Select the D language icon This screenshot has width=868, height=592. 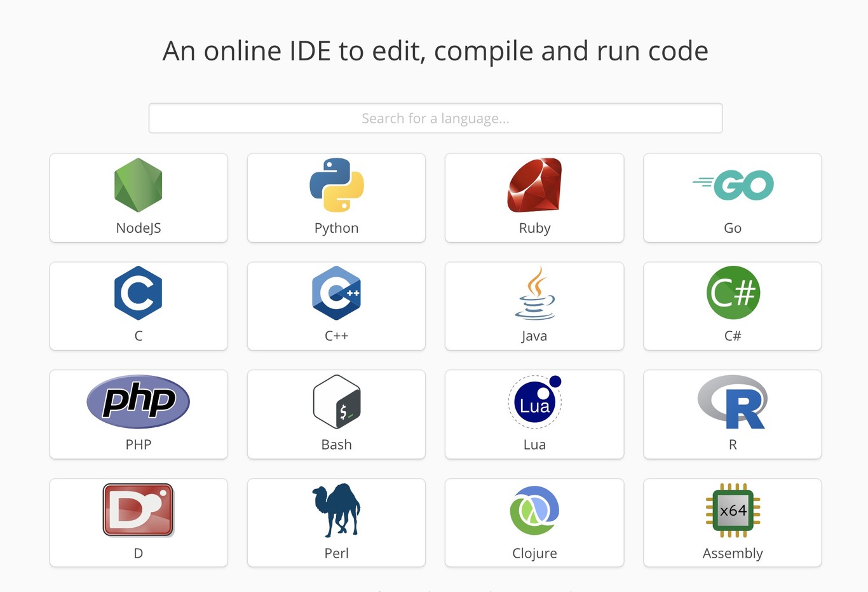click(x=138, y=509)
